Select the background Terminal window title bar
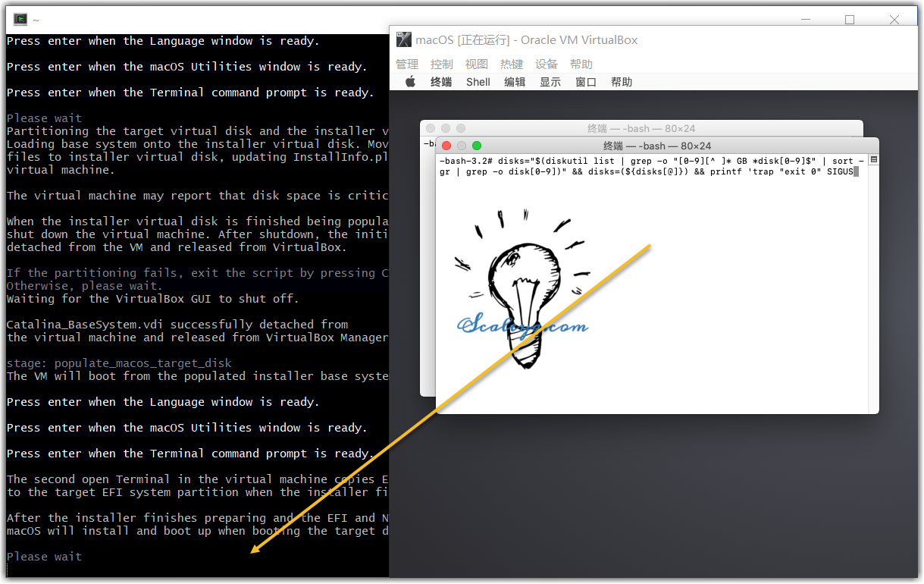This screenshot has height=584, width=924. (641, 128)
